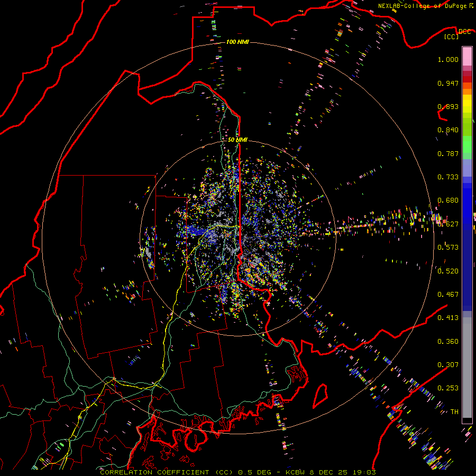Click the gray lower segment of the color bar
476x476 pixels.
(x=467, y=368)
